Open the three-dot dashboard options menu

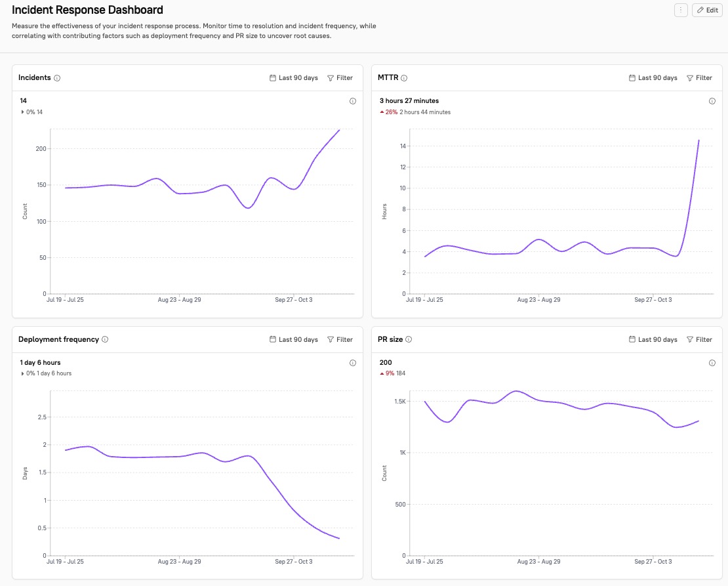680,10
